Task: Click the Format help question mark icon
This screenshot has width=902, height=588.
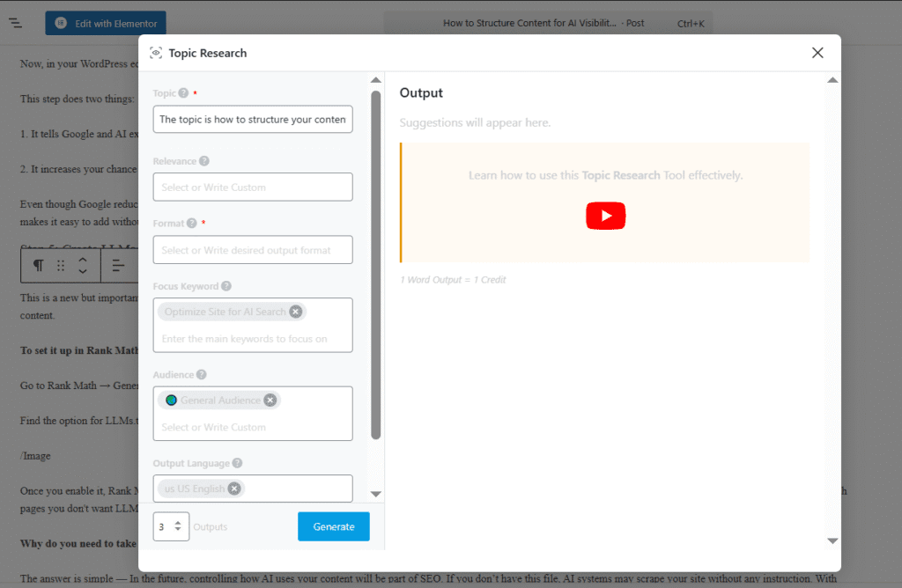Action: point(191,224)
